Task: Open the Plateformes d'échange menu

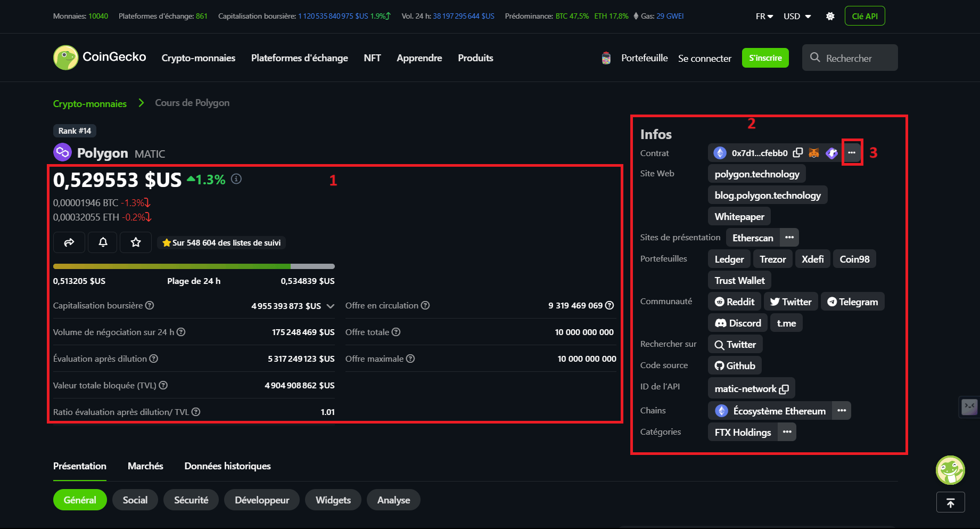Action: tap(300, 58)
